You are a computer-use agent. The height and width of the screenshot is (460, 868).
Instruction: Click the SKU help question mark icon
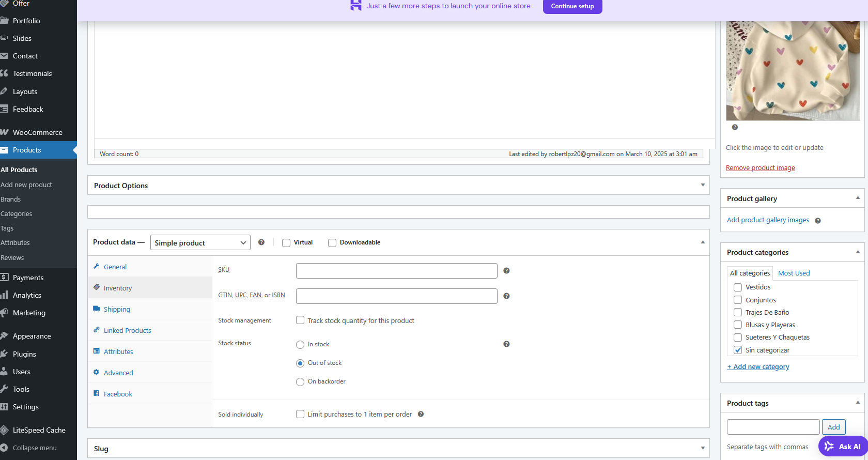pyautogui.click(x=506, y=271)
